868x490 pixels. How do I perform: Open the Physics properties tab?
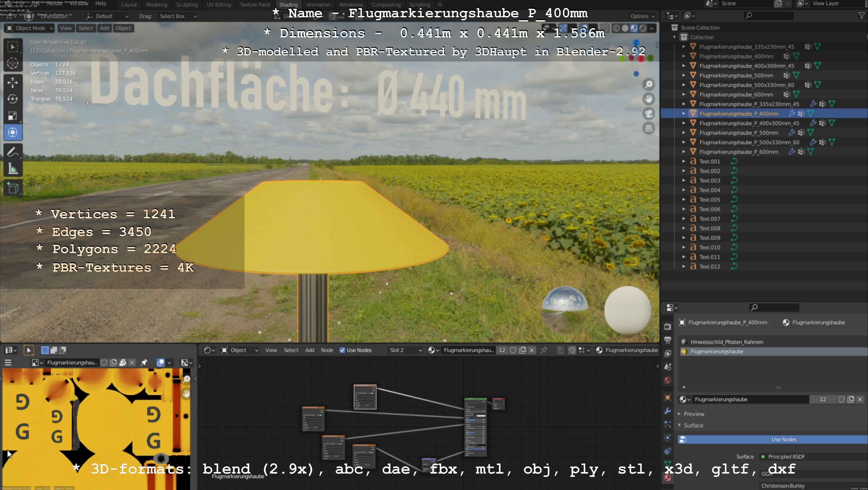(x=668, y=438)
